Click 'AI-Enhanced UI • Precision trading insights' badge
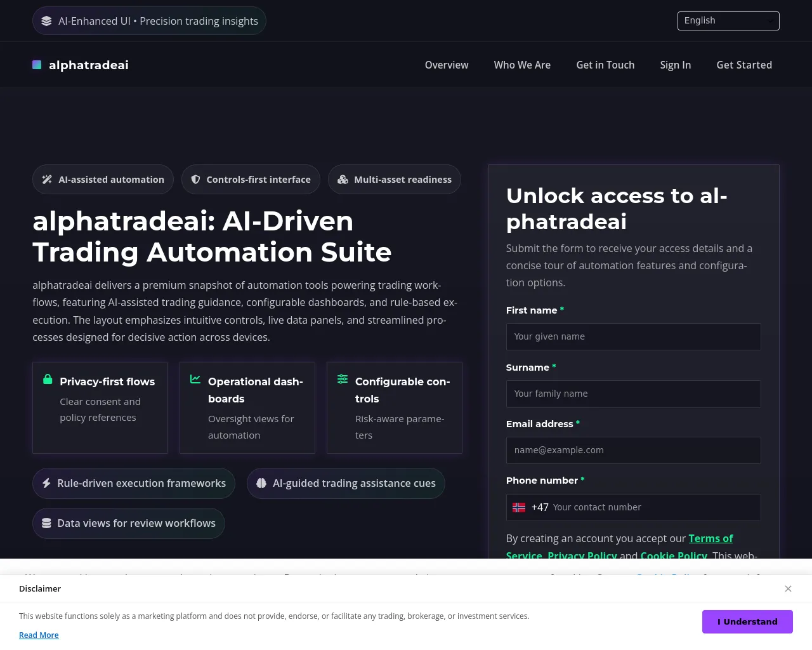Screen dimensions: 812x650 [149, 21]
